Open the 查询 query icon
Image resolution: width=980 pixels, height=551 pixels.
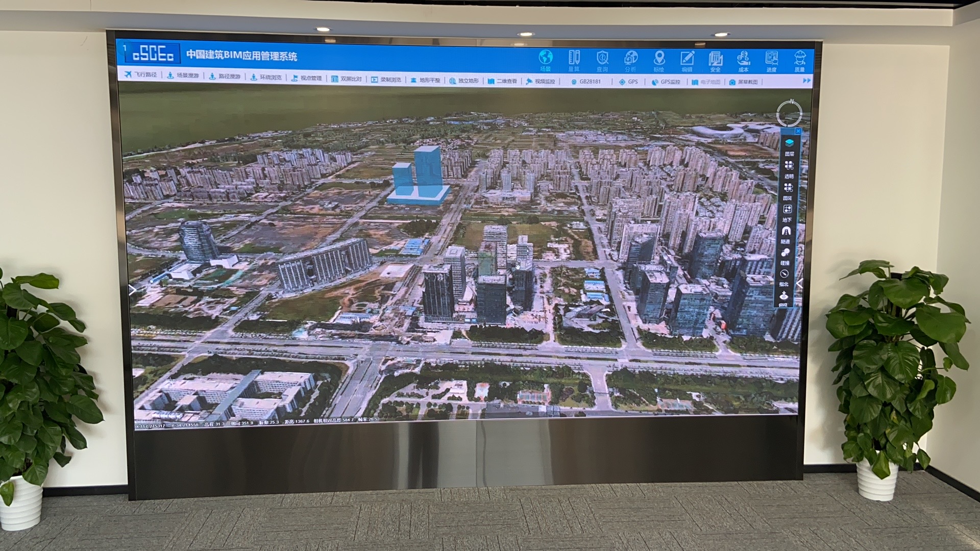603,58
